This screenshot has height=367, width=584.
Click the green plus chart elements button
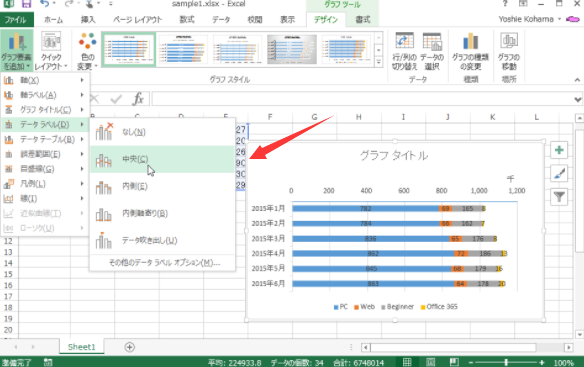click(x=559, y=150)
